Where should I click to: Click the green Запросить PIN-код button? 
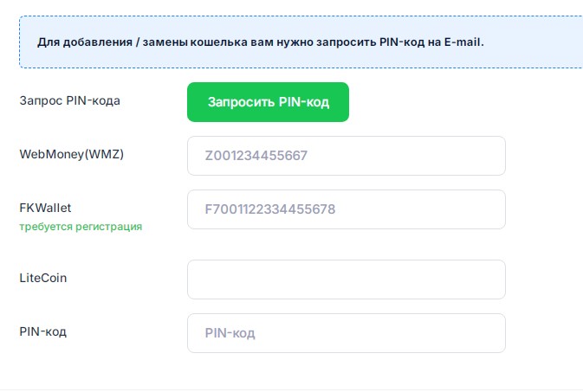pyautogui.click(x=268, y=102)
